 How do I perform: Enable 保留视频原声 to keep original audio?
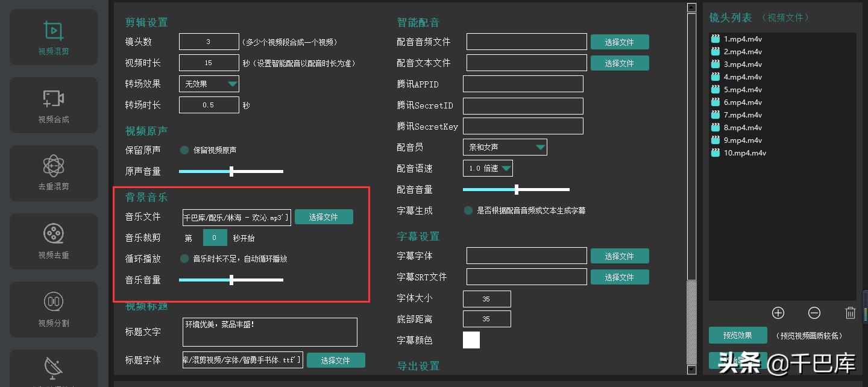(x=184, y=149)
